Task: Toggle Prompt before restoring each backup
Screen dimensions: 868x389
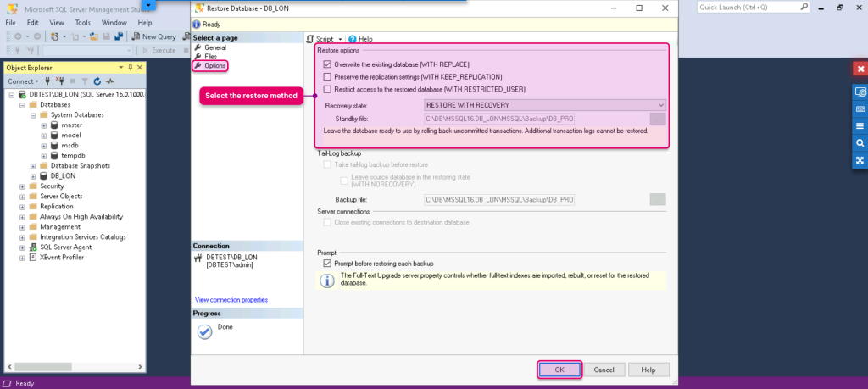Action: coord(327,264)
